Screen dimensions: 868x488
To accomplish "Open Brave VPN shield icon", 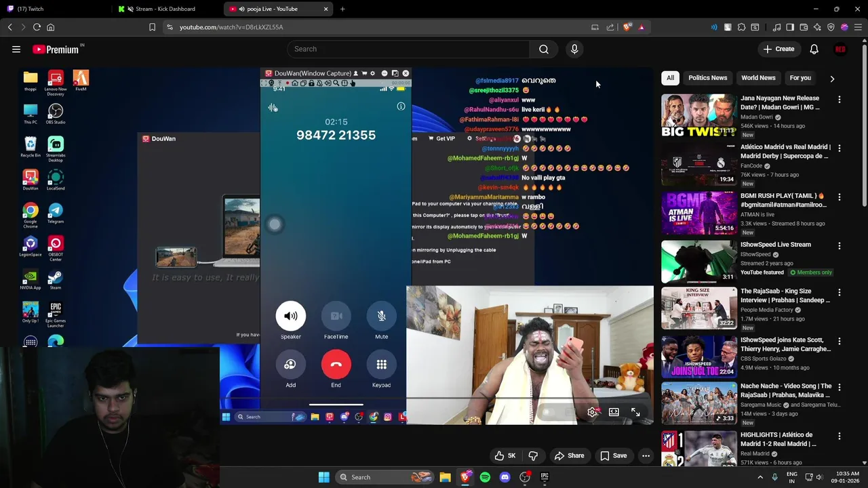I will (831, 27).
